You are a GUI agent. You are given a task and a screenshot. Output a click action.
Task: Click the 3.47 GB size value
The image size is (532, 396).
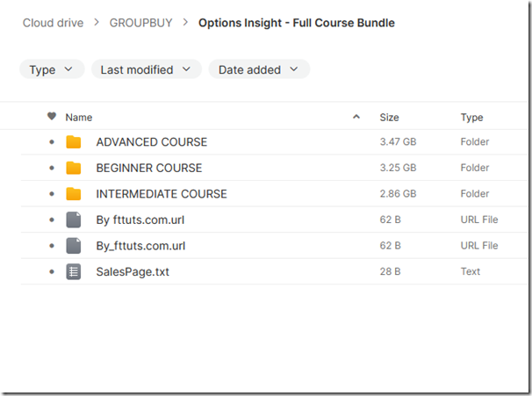pos(398,141)
